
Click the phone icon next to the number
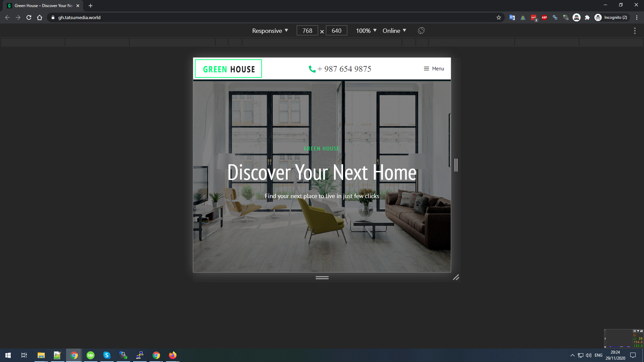point(312,69)
